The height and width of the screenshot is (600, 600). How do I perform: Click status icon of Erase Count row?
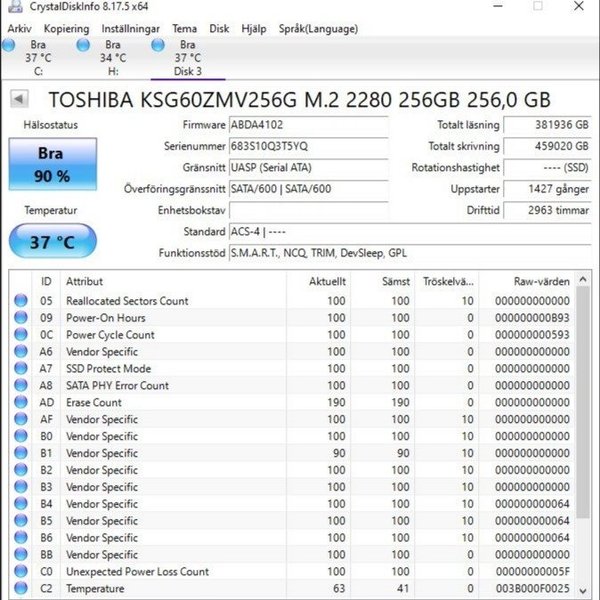[21, 402]
